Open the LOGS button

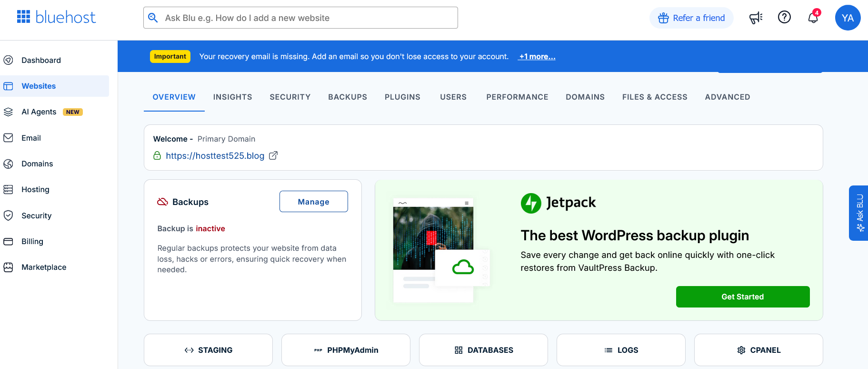click(x=621, y=350)
